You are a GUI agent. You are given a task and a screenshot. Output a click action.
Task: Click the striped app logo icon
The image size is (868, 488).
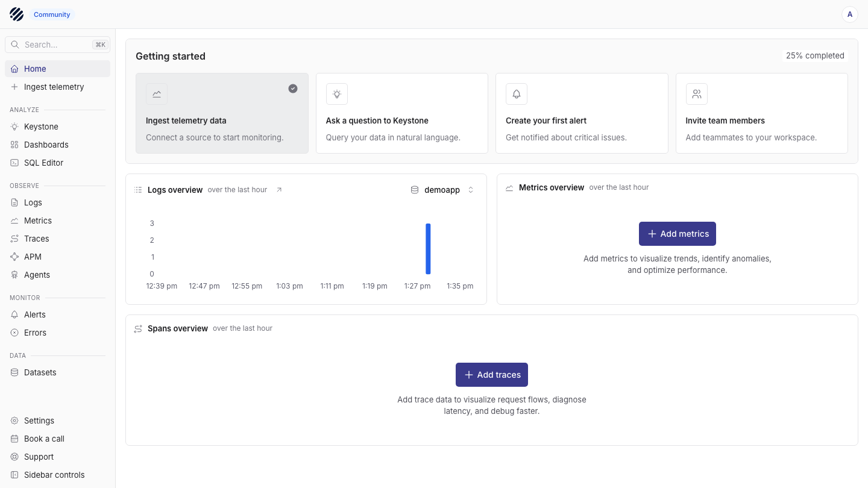(x=16, y=14)
